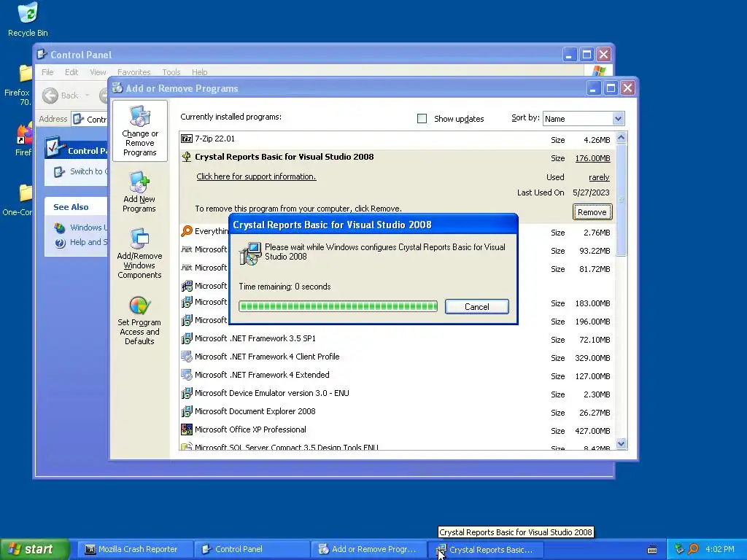
Task: Open the One-Core folder on the desktop
Action: point(26,193)
